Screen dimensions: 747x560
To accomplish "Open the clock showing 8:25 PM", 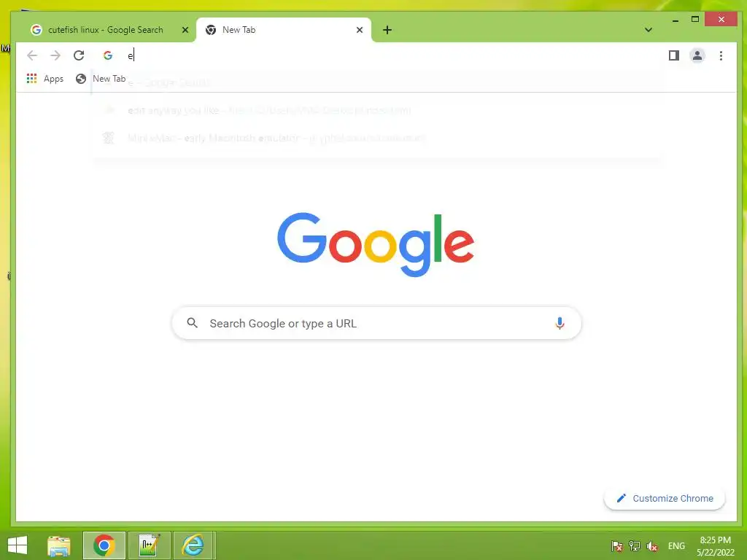I will [x=715, y=546].
